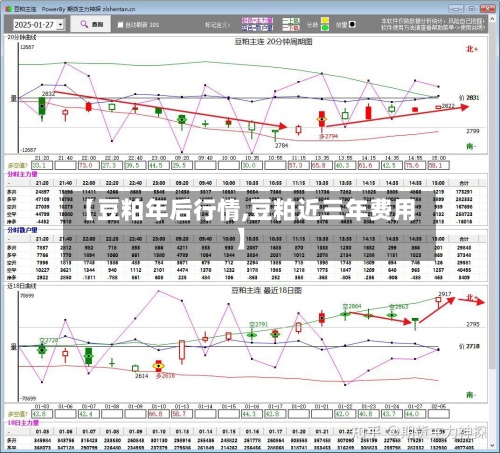Select the 33.1 ratio box under 21:20
The image size is (500, 453).
[42, 165]
